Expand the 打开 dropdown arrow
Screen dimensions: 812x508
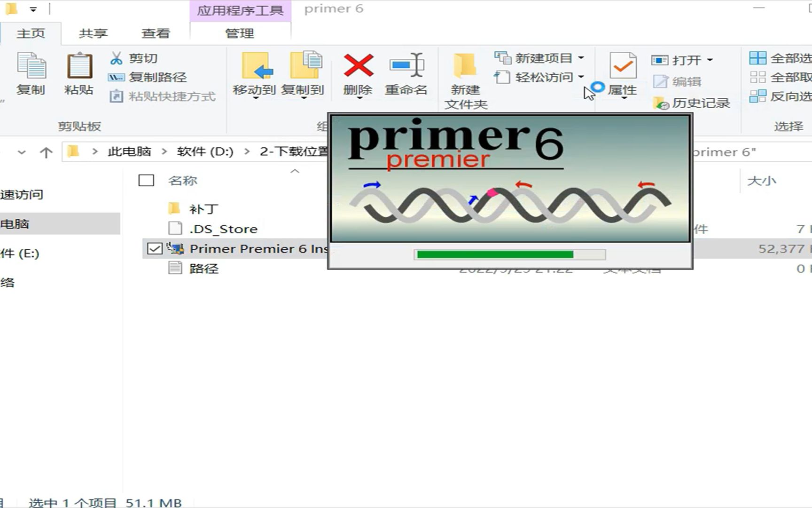point(710,60)
